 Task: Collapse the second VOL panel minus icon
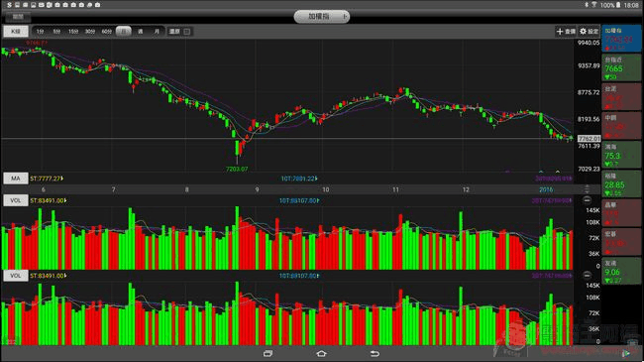(587, 275)
